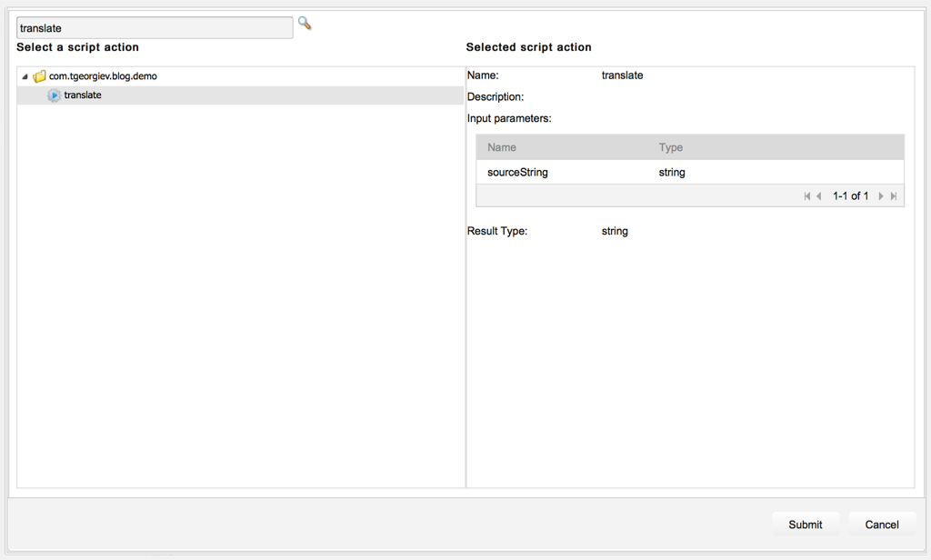Click the com.tgeorgiev.blog.demo folder icon

coord(39,76)
